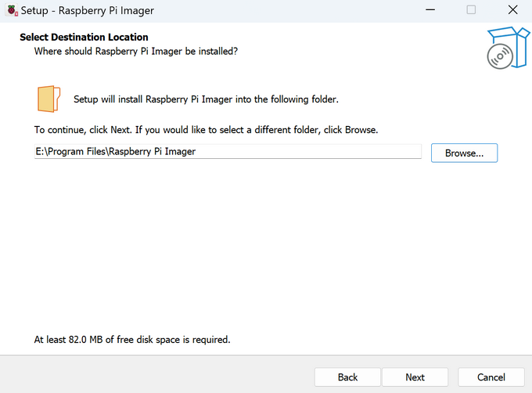Click the 'At least 82.0 MB' disk space note
The height and width of the screenshot is (393, 532).
(x=132, y=340)
